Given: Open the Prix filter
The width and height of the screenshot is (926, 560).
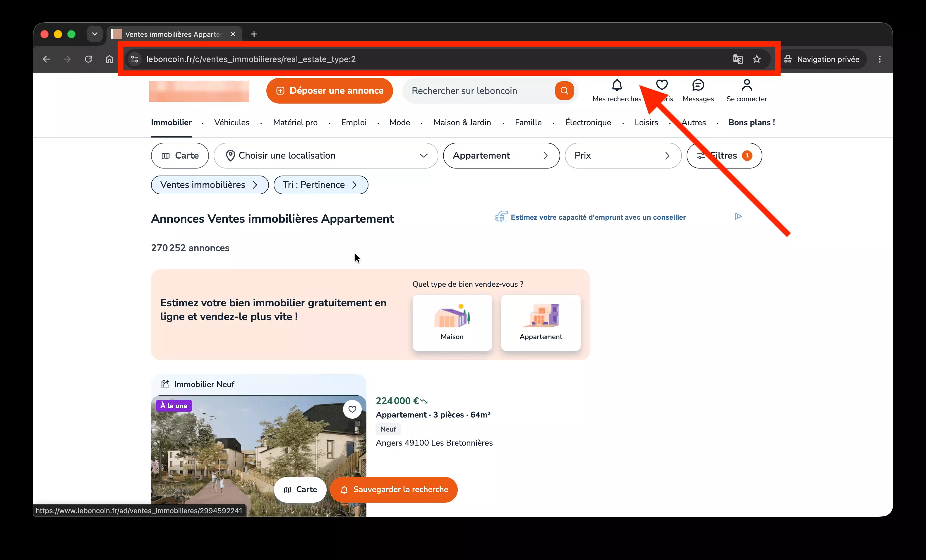Looking at the screenshot, I should tap(623, 155).
